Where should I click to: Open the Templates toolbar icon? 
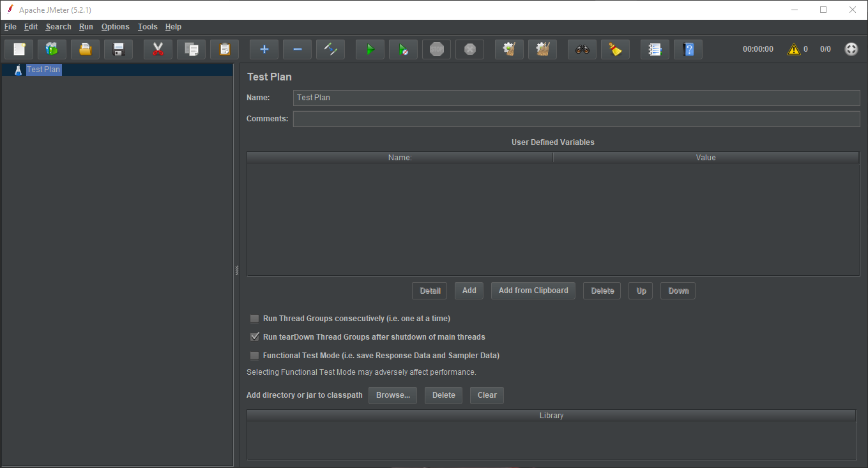[x=52, y=49]
